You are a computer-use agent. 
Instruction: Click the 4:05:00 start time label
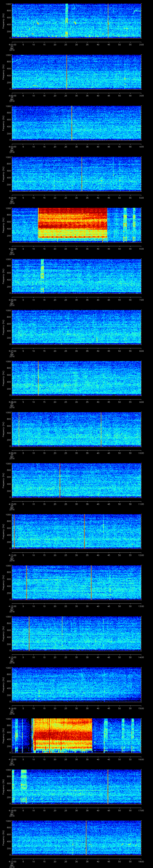(x=12, y=249)
